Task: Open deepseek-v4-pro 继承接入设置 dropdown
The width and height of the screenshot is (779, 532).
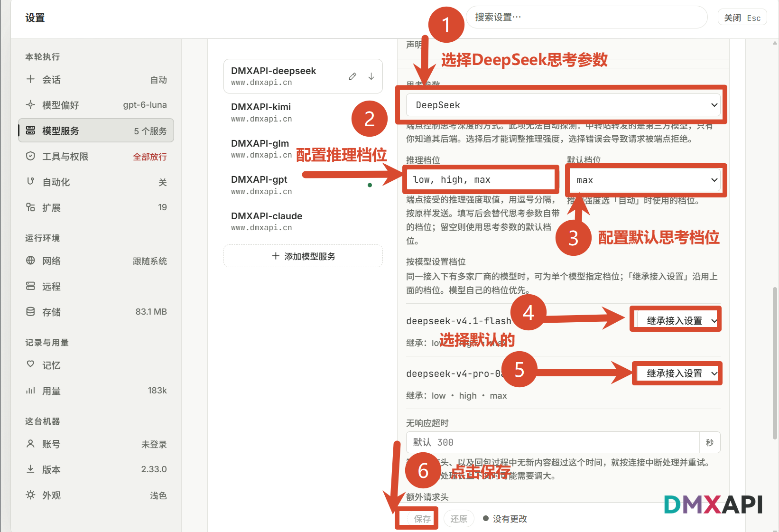Action: point(677,373)
